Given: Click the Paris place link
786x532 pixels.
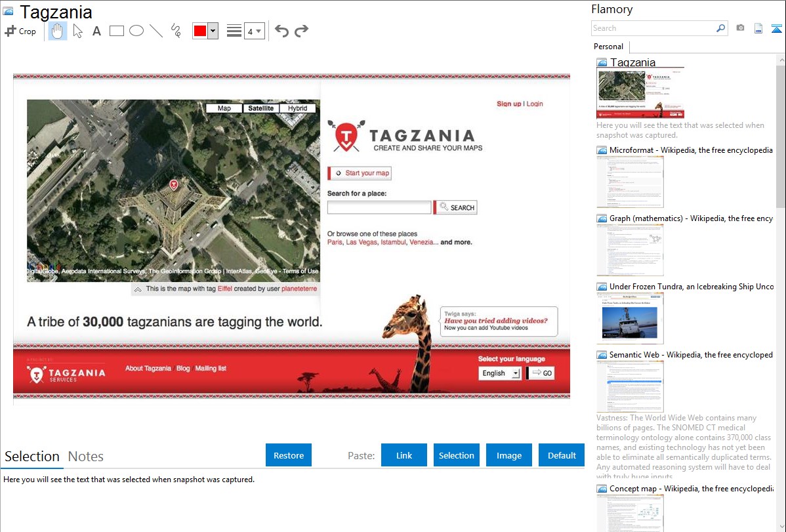Looking at the screenshot, I should 335,242.
